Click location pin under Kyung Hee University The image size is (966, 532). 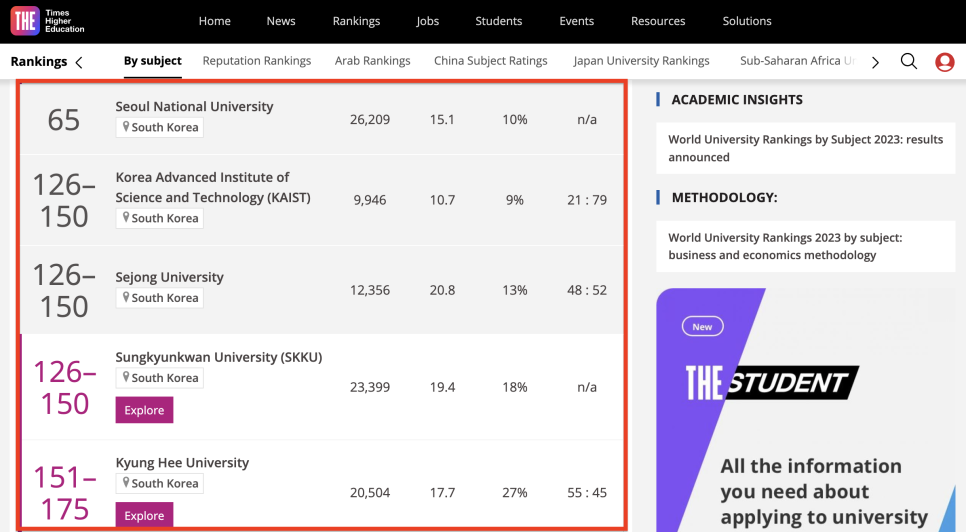coord(126,483)
